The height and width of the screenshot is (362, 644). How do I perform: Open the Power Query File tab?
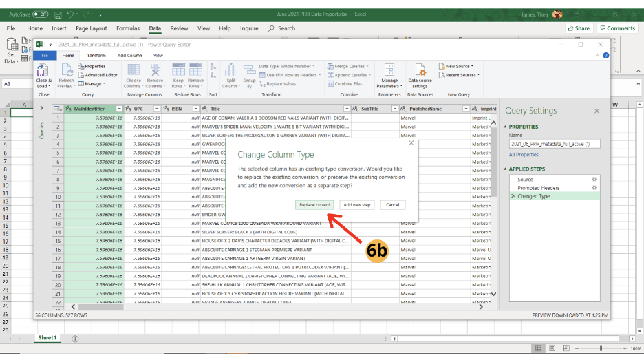click(45, 56)
